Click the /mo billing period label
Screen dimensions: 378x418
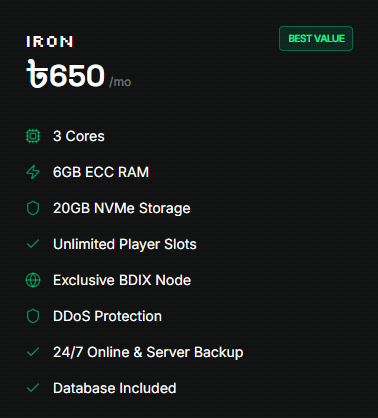click(x=120, y=82)
